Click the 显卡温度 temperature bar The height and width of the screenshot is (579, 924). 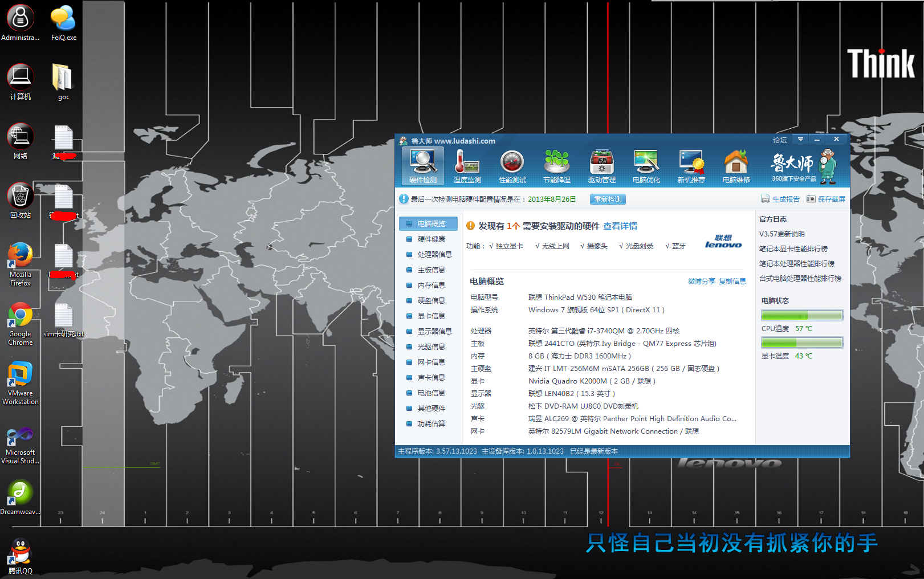(x=802, y=342)
